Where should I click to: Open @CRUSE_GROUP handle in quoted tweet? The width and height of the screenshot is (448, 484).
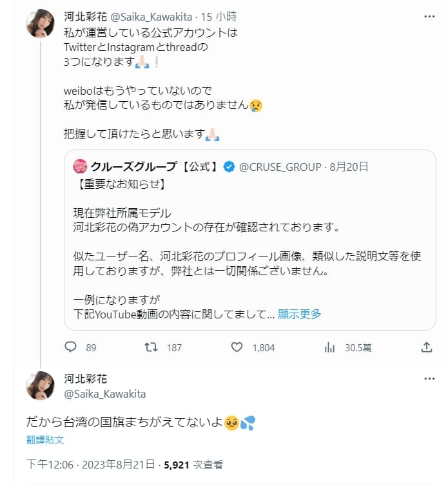tap(280, 167)
